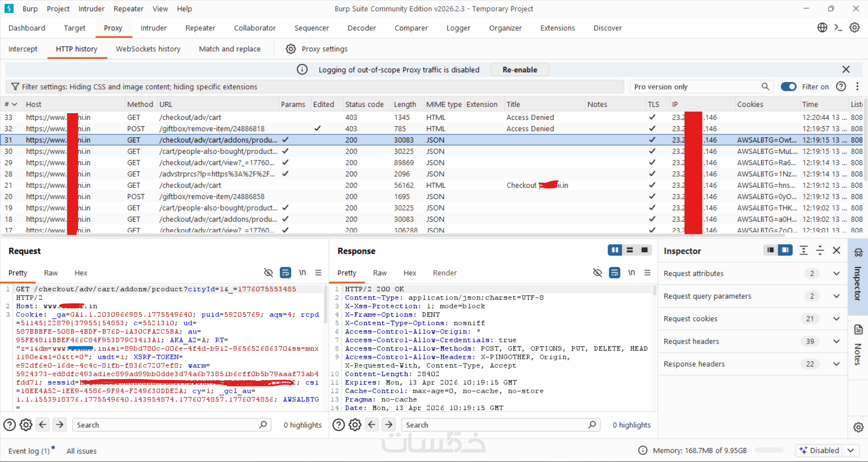Image resolution: width=868 pixels, height=462 pixels.
Task: Dismiss the out-of-scope logging banner
Action: [846, 69]
